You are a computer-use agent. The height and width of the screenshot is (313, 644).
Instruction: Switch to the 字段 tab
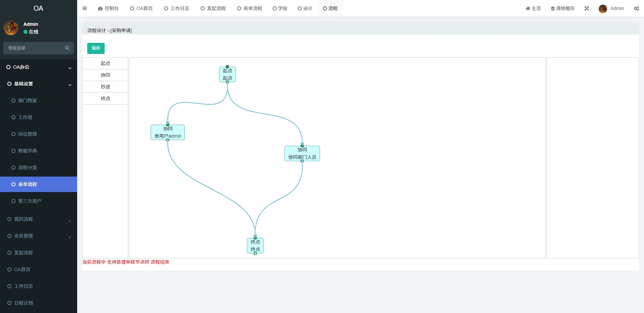tap(280, 8)
